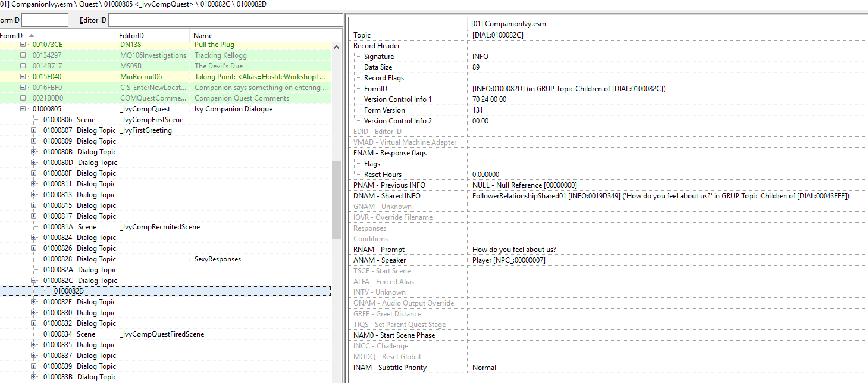
Task: Select the _IvyCompRecruitedScene scene row
Action: click(165, 227)
